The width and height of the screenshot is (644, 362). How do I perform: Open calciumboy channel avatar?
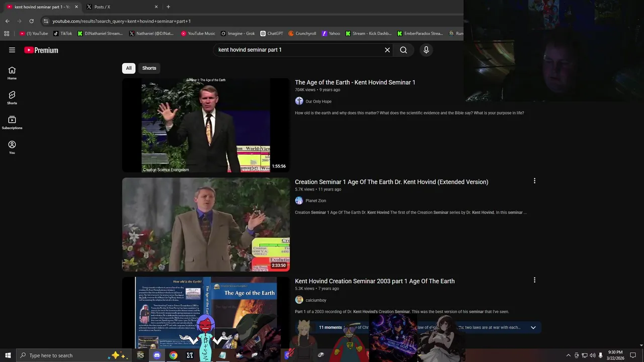(299, 300)
